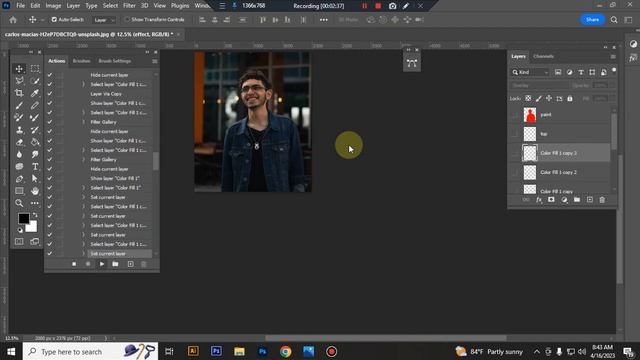Create a new layer group

(x=577, y=200)
